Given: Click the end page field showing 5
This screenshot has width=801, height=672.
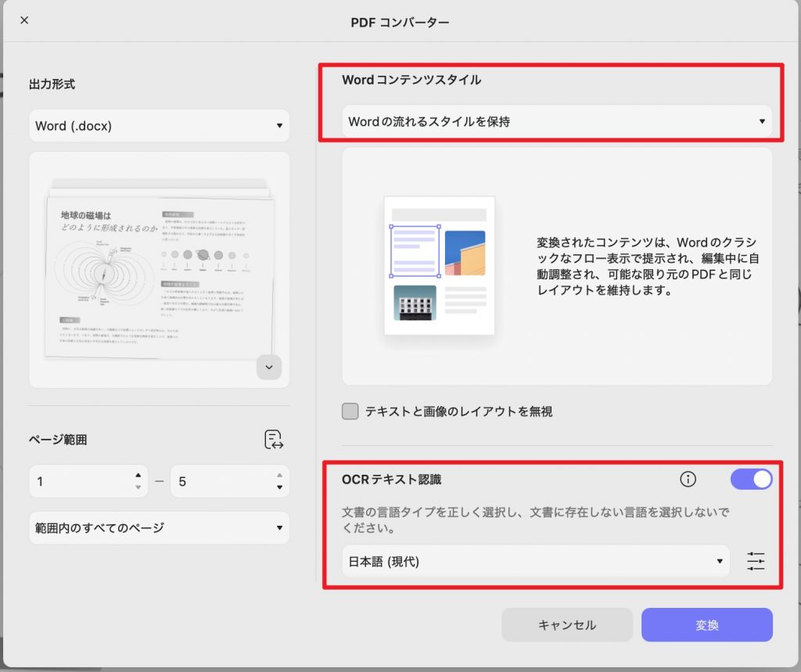Looking at the screenshot, I should pyautogui.click(x=230, y=481).
